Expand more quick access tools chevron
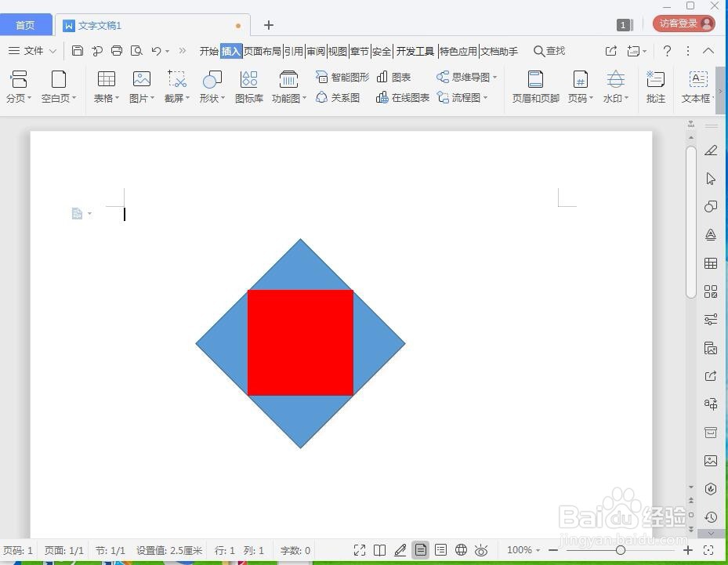This screenshot has height=565, width=728. (183, 51)
